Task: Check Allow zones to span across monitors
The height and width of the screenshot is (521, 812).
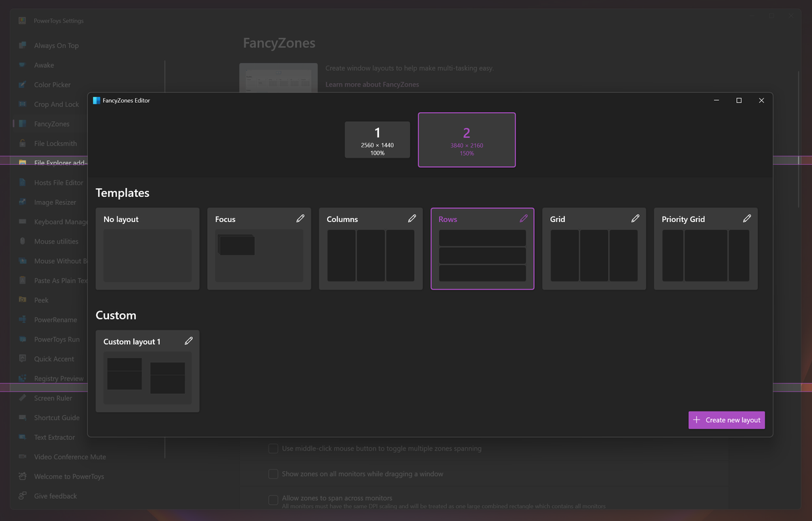Action: [x=273, y=499]
